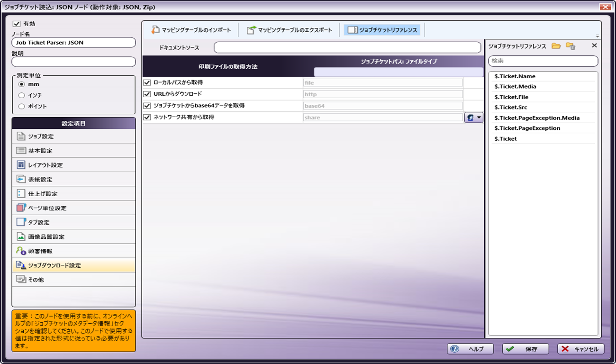Click the 検索 search field
The height and width of the screenshot is (364, 616).
(543, 61)
